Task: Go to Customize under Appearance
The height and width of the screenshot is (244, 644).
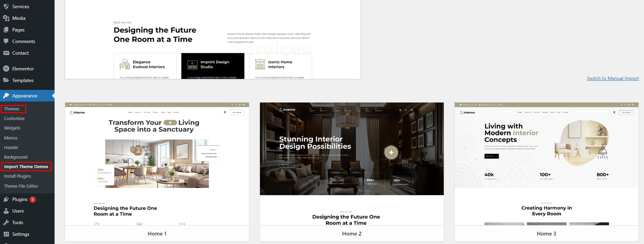Action: (14, 119)
